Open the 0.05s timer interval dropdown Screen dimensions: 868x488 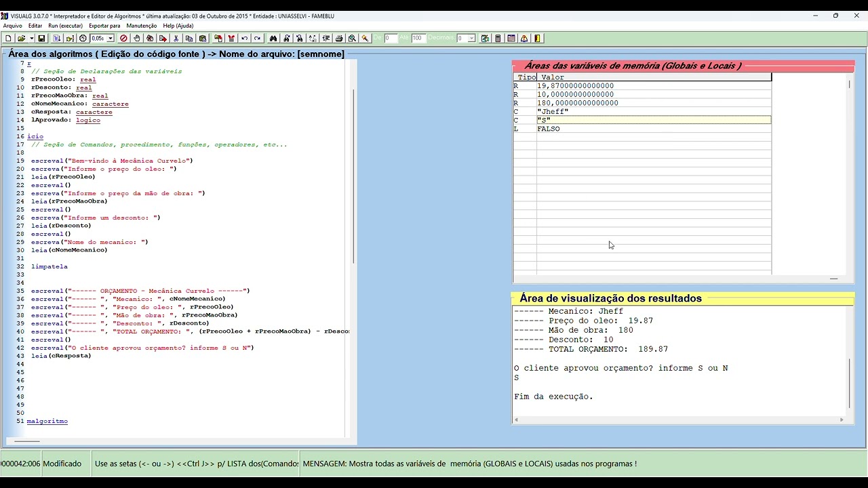pos(111,39)
